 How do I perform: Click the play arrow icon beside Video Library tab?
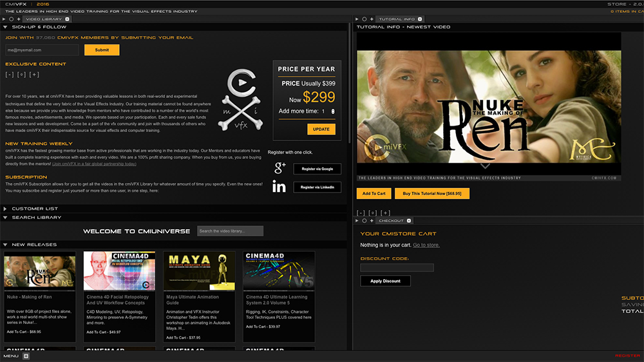pos(4,19)
